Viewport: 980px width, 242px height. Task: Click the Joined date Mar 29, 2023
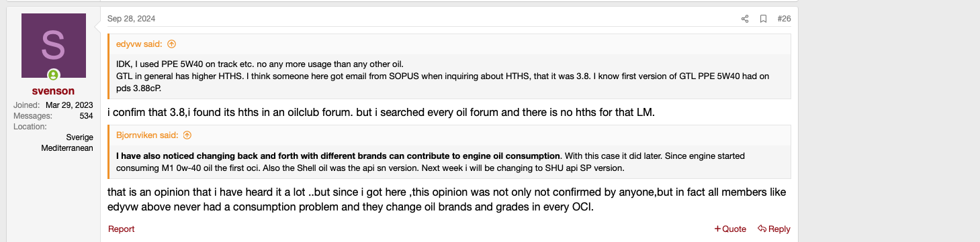coord(69,105)
